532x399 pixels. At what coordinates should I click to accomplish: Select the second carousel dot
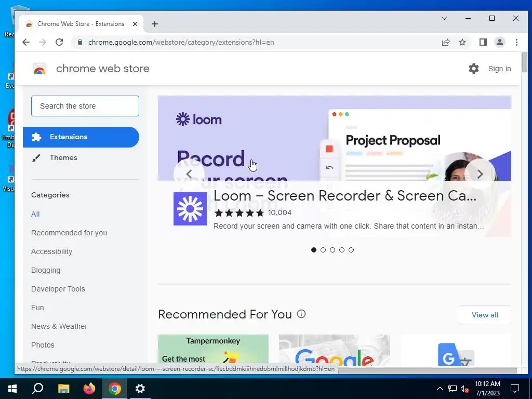(323, 250)
